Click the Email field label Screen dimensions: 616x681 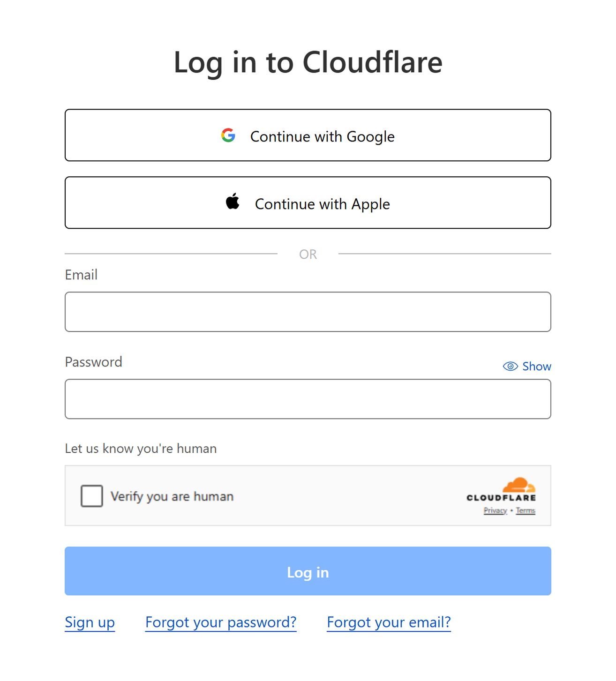tap(81, 275)
